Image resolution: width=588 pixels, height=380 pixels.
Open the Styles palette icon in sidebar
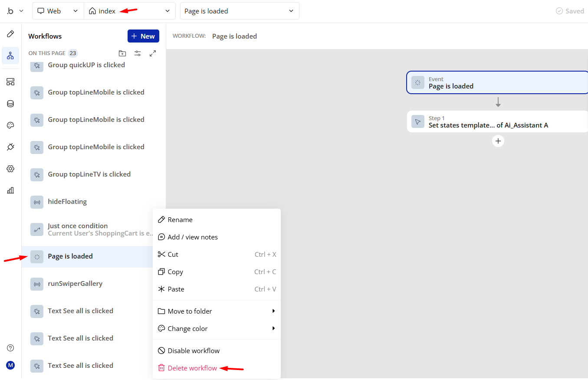10,125
